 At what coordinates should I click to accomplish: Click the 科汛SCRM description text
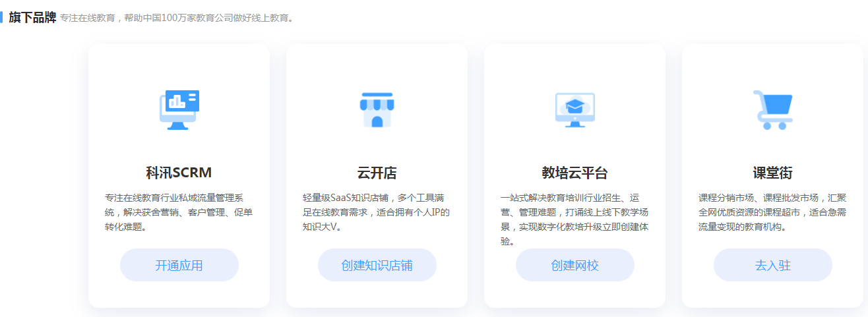click(x=179, y=212)
